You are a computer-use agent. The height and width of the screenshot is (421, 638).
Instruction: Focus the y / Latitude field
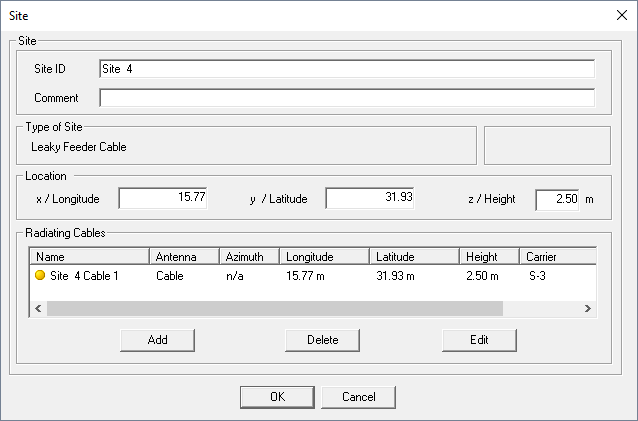pos(370,198)
